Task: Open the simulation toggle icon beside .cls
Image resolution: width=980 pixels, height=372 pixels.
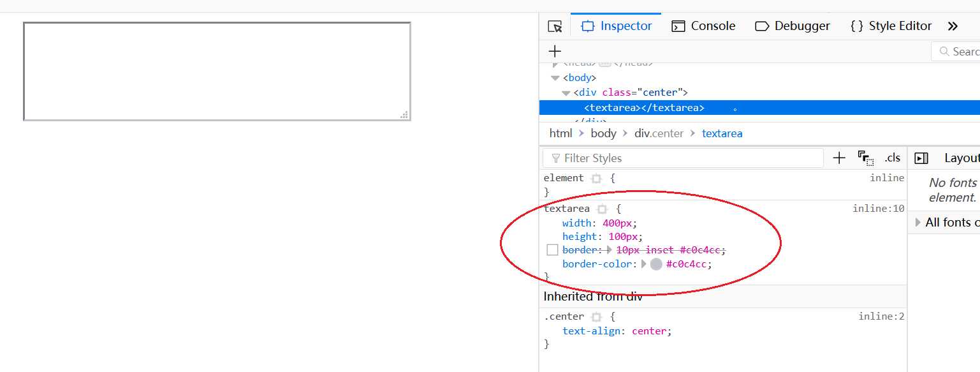Action: click(865, 158)
